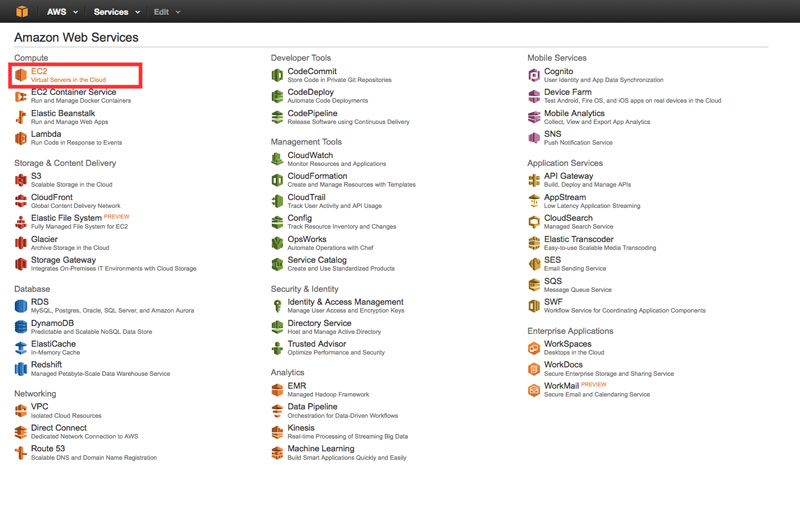Open the SQS link
800x530 pixels.
point(553,281)
